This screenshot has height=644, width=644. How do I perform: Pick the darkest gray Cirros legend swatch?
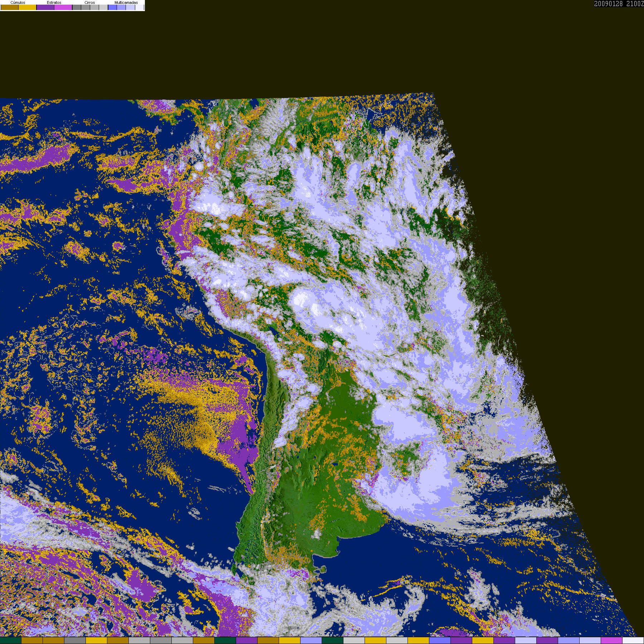tap(77, 7)
